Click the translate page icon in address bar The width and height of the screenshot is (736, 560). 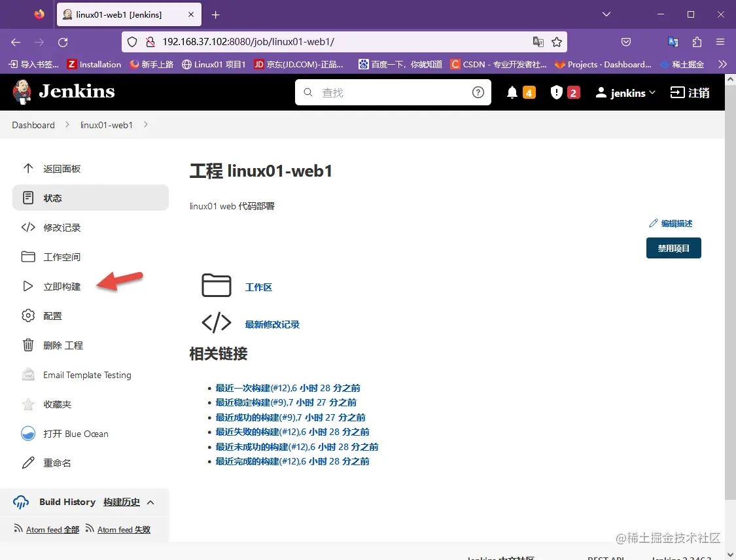(x=538, y=42)
